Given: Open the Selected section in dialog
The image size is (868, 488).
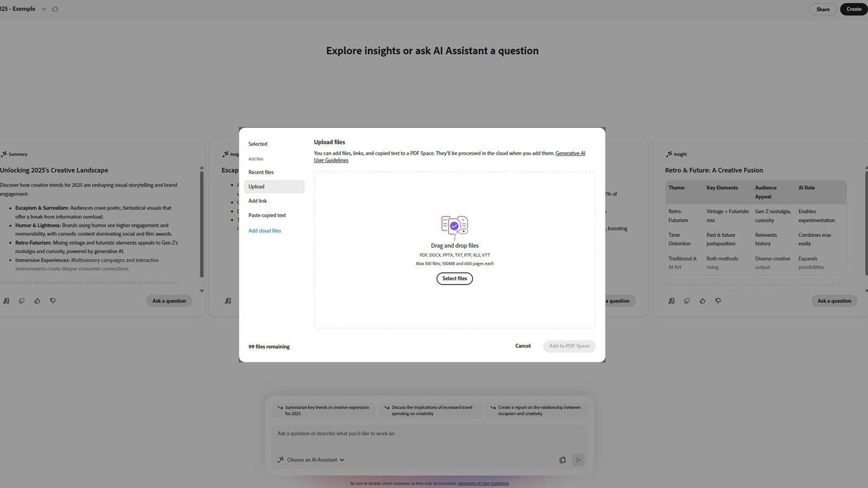Looking at the screenshot, I should pyautogui.click(x=258, y=144).
